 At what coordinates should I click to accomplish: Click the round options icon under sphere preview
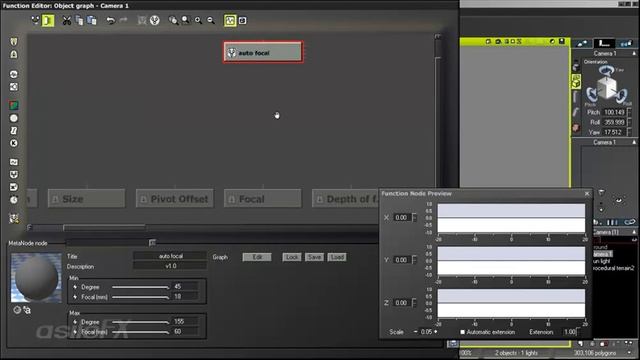pyautogui.click(x=17, y=310)
